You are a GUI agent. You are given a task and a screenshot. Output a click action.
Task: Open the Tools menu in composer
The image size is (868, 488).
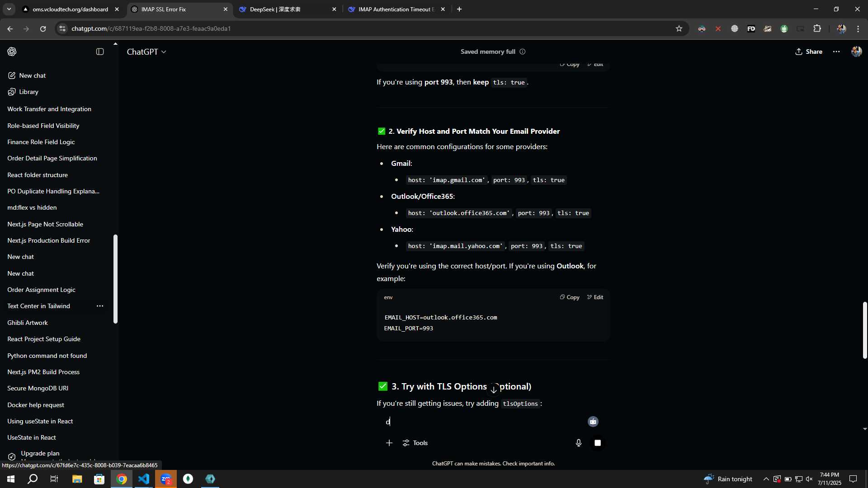[x=415, y=443]
